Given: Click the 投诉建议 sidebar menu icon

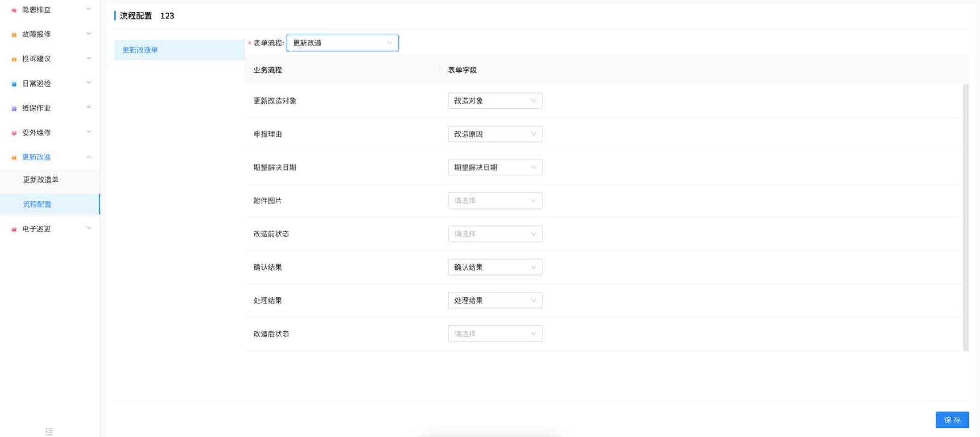Looking at the screenshot, I should coord(14,59).
